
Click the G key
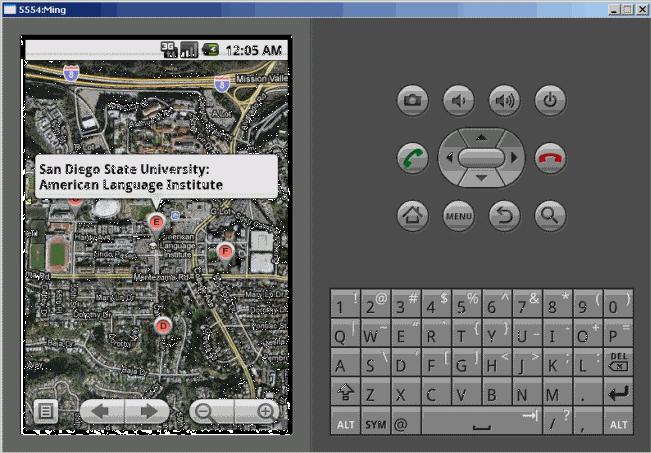pos(467,362)
